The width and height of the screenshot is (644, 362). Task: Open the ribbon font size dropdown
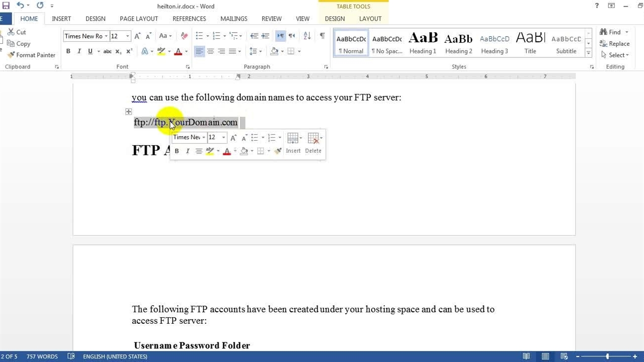128,36
